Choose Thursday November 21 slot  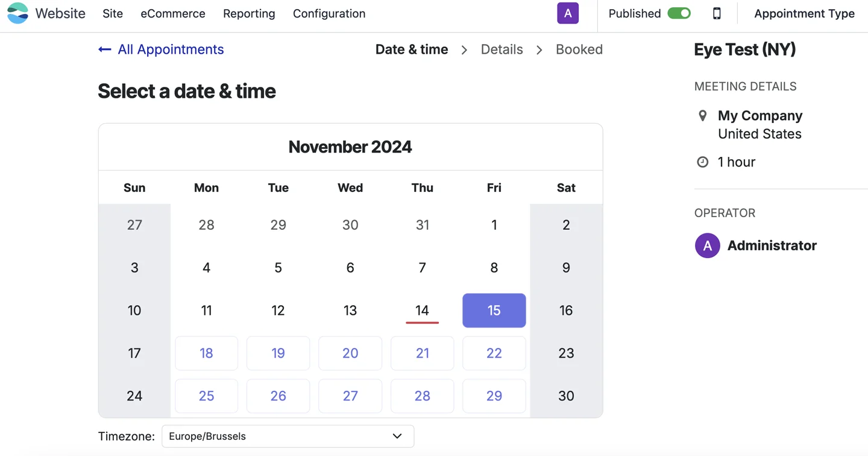[422, 353]
